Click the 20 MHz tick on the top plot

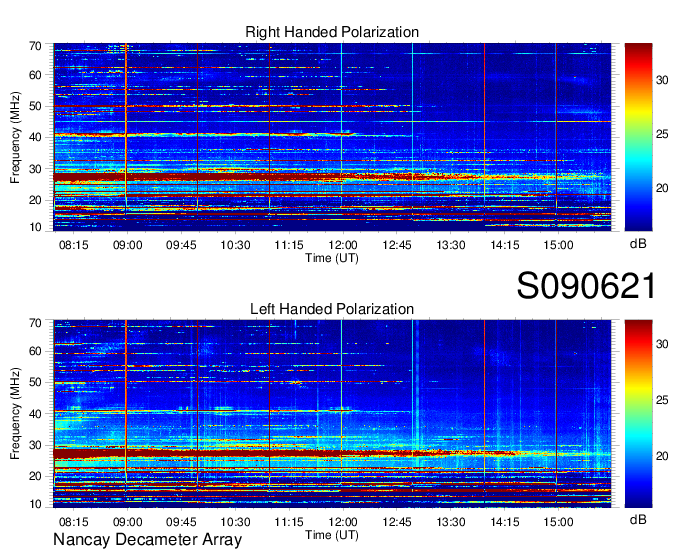[35, 200]
